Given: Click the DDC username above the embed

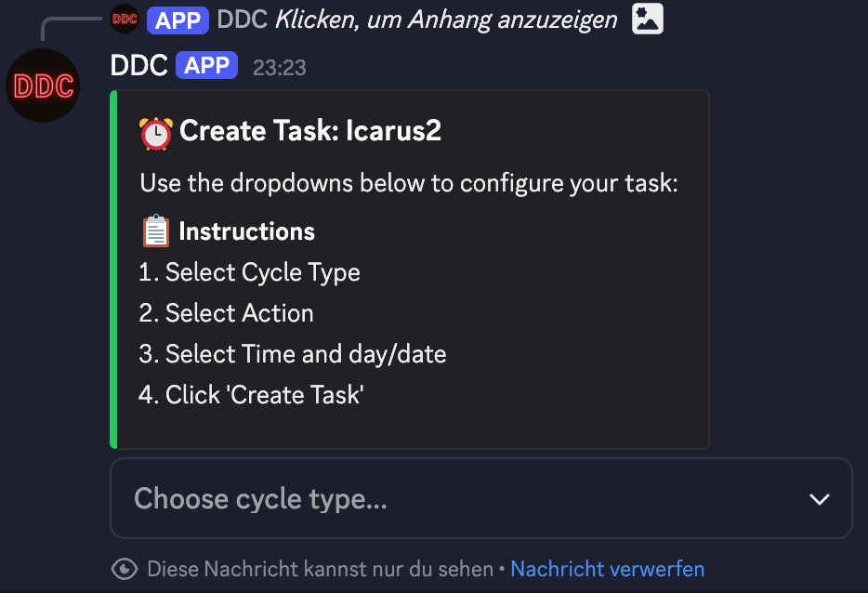Looking at the screenshot, I should coord(141,65).
